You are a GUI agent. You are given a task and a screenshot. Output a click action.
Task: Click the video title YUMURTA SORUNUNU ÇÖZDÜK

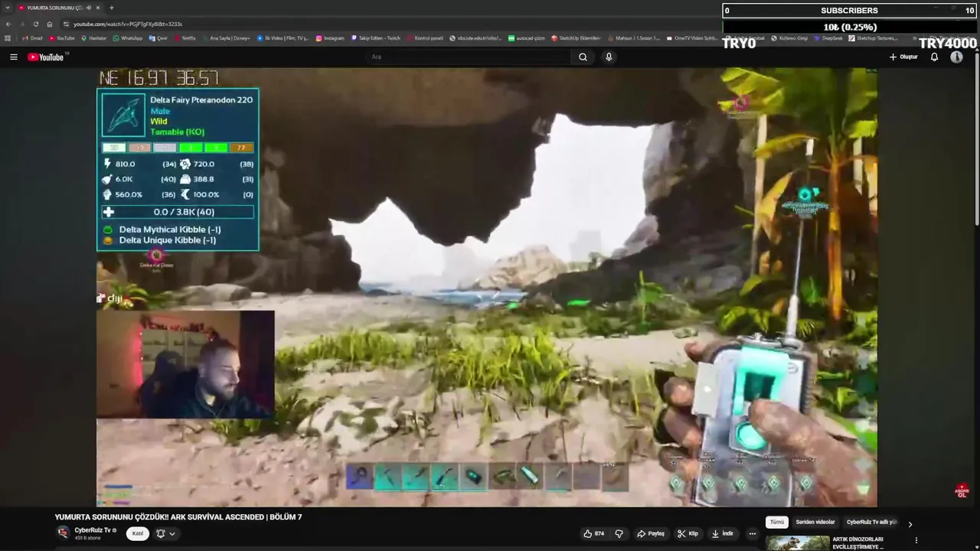[178, 517]
